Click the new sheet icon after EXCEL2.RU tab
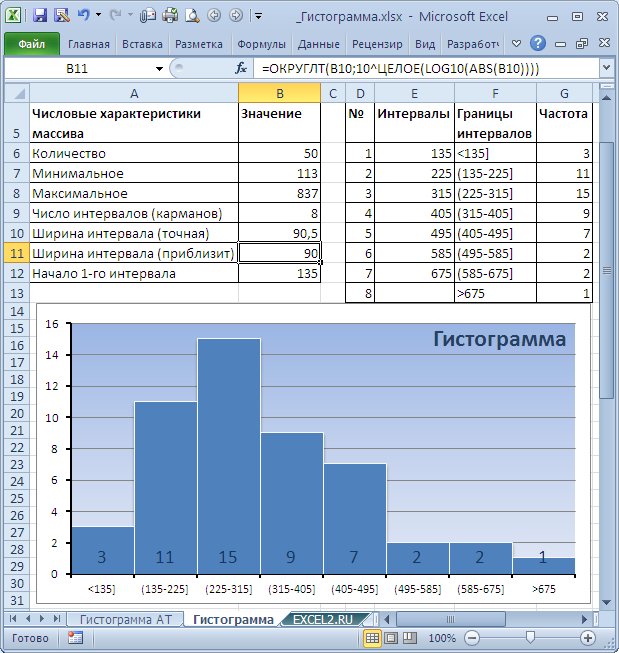This screenshot has height=653, width=619. [x=365, y=620]
